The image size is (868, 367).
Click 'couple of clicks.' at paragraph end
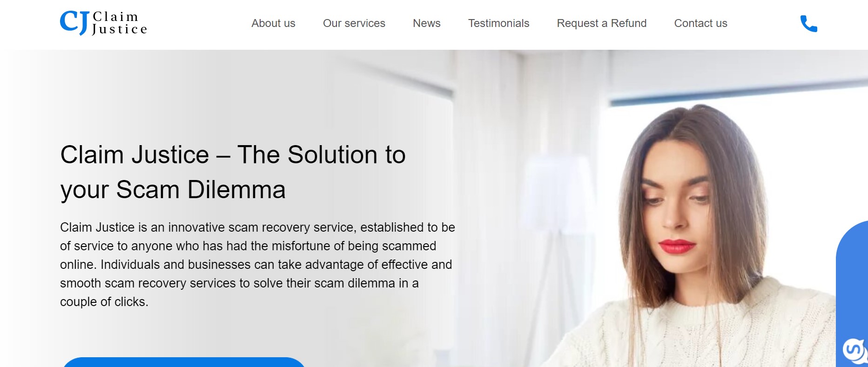[x=104, y=302]
